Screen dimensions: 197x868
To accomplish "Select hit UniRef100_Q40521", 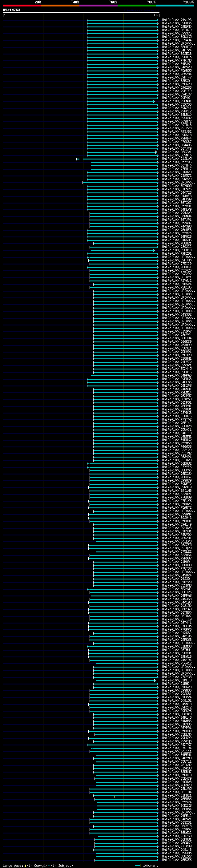I will (176, 819).
